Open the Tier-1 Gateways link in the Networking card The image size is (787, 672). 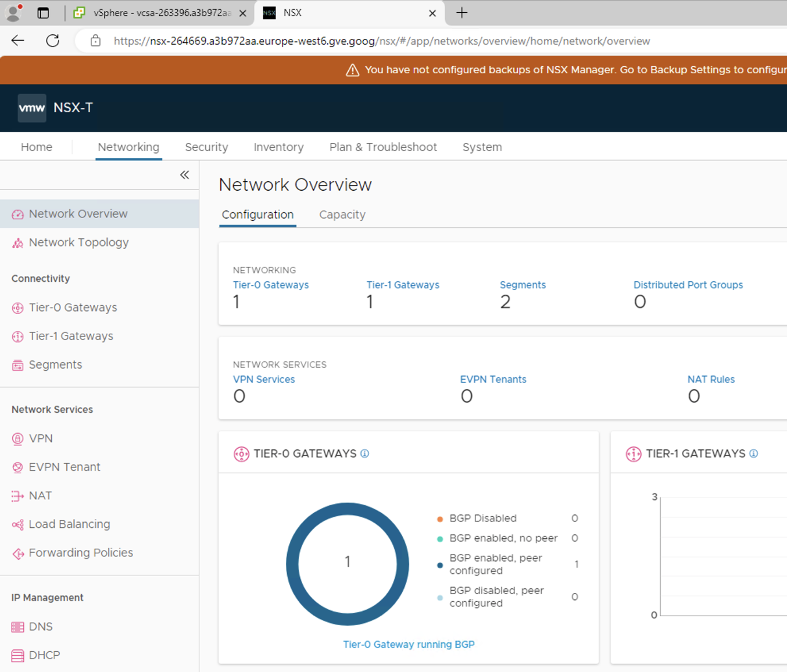coord(403,285)
